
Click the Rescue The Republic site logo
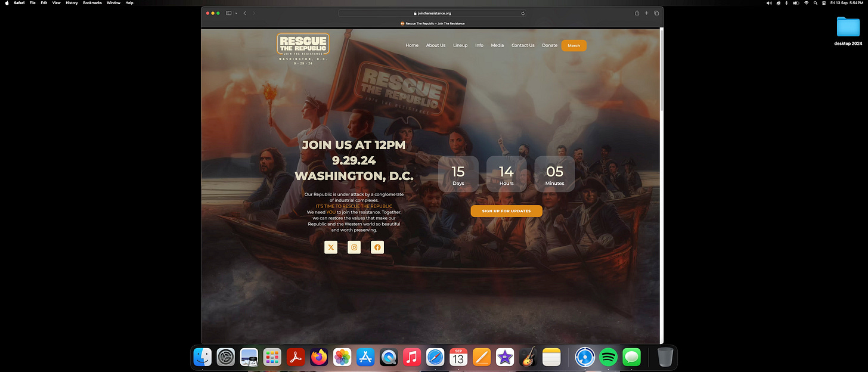303,49
